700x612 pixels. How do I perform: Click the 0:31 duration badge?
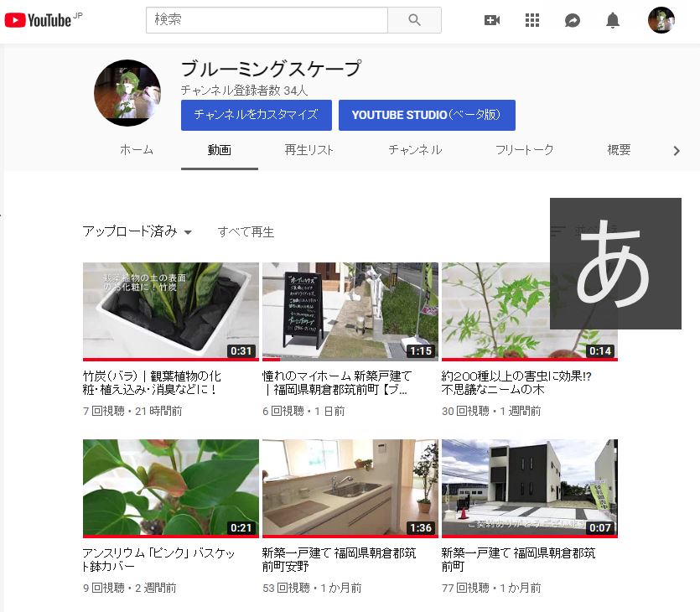click(241, 351)
